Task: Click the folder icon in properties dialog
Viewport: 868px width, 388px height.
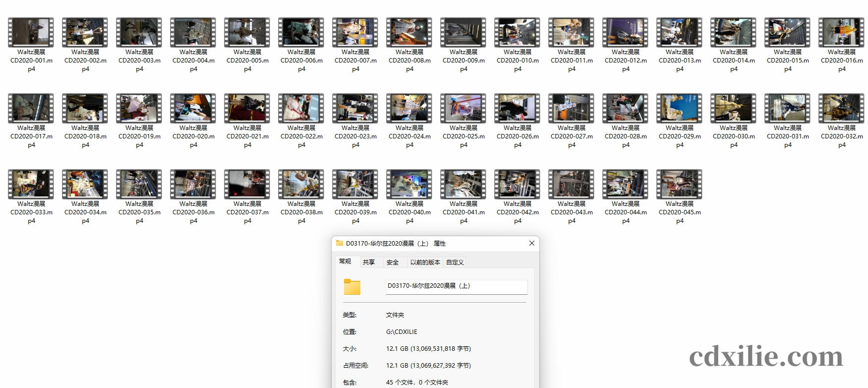Action: coord(352,287)
